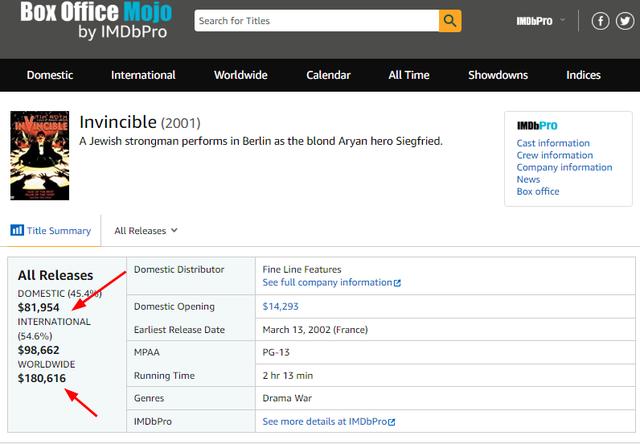
Task: Click the Running Time label
Action: (x=164, y=375)
